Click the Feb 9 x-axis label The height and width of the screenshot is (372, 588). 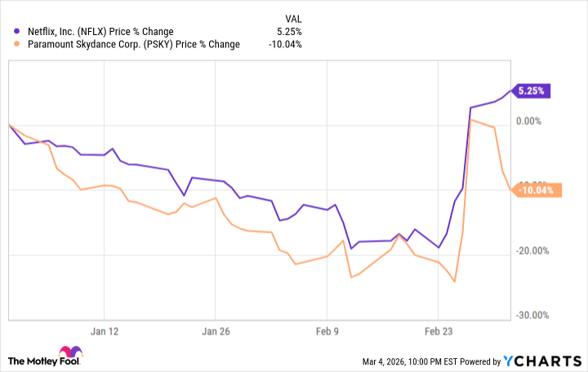point(327,332)
